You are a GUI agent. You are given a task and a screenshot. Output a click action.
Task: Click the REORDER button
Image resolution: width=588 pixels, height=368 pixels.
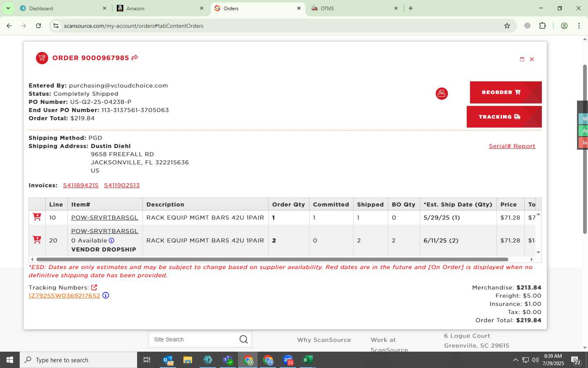pyautogui.click(x=506, y=92)
